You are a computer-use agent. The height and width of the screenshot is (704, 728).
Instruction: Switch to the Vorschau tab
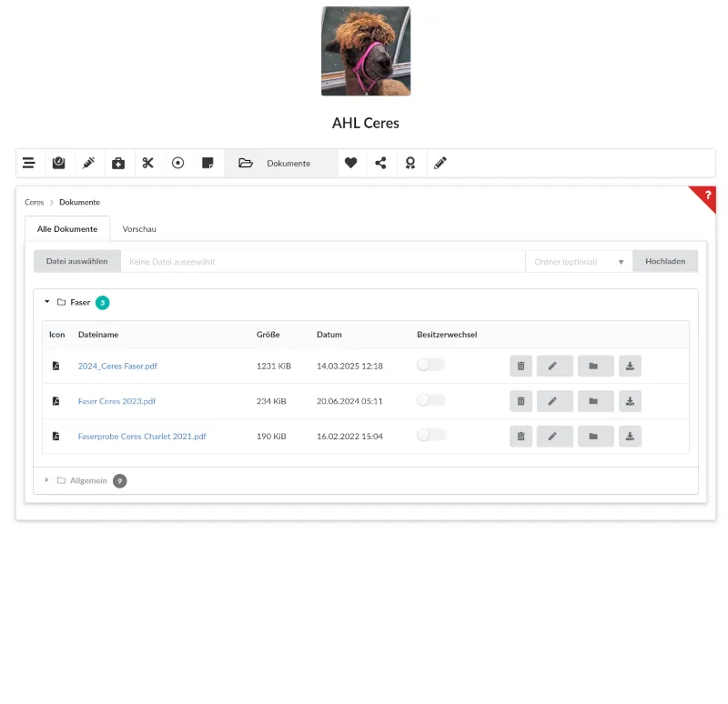139,229
